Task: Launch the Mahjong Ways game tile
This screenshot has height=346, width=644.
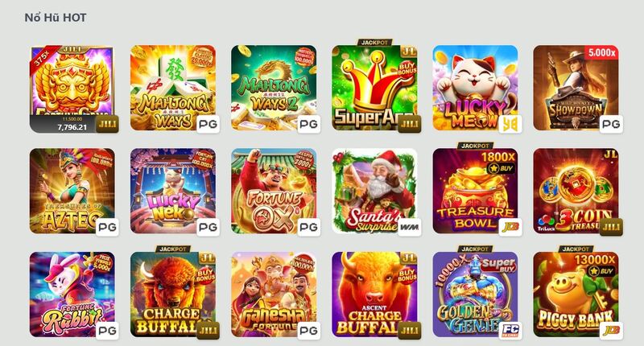Action: click(x=173, y=88)
